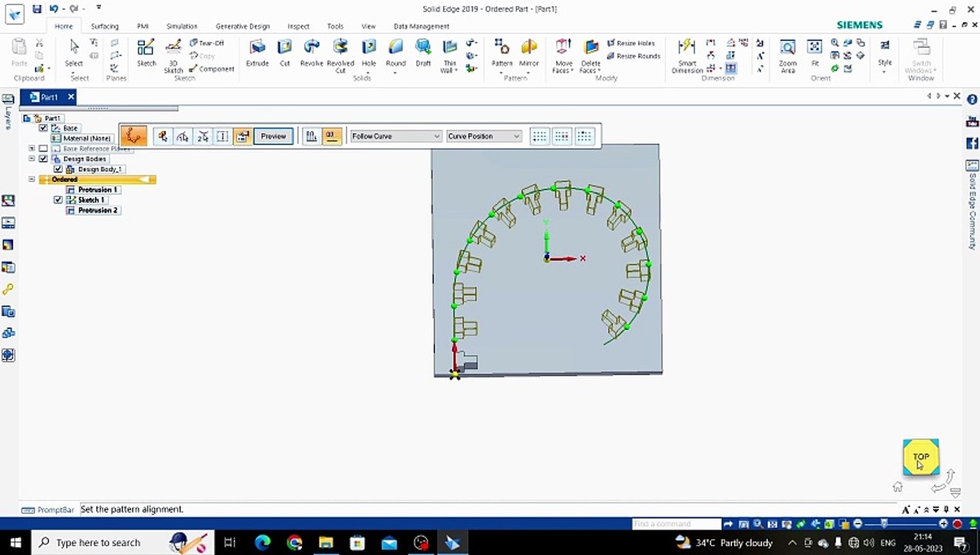980x555 pixels.
Task: Open Microsoft Edge from the taskbar
Action: pos(263,543)
